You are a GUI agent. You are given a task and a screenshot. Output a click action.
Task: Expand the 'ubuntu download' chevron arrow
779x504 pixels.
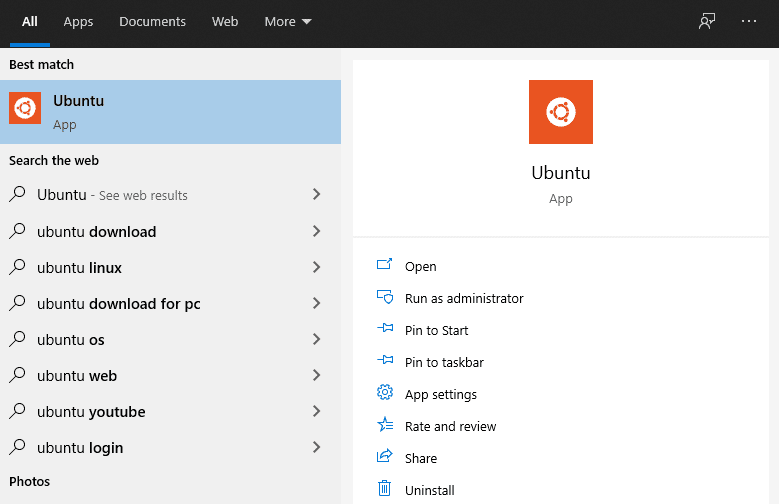click(x=316, y=231)
